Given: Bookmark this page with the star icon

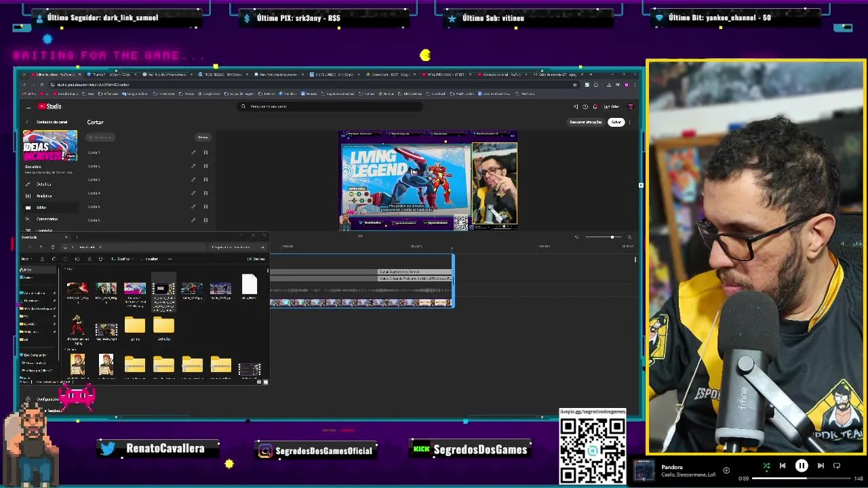Looking at the screenshot, I should 575,85.
